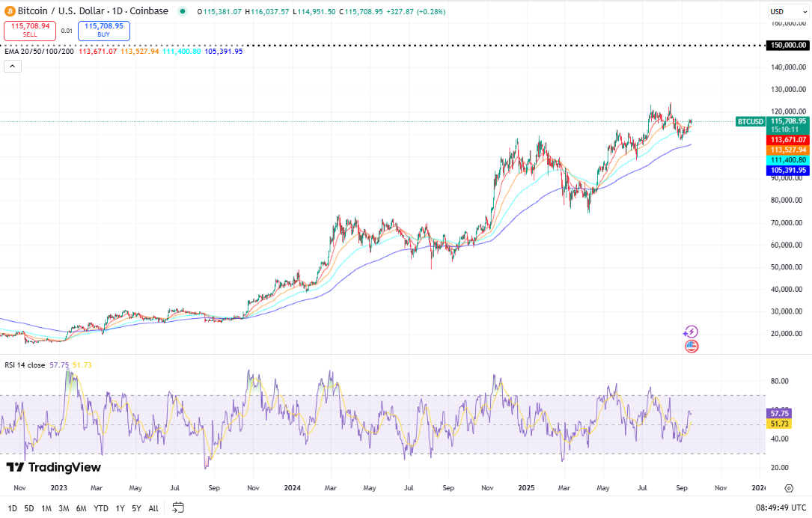
Task: Click the red EMA value 113,671.07 in legend
Action: click(x=98, y=52)
